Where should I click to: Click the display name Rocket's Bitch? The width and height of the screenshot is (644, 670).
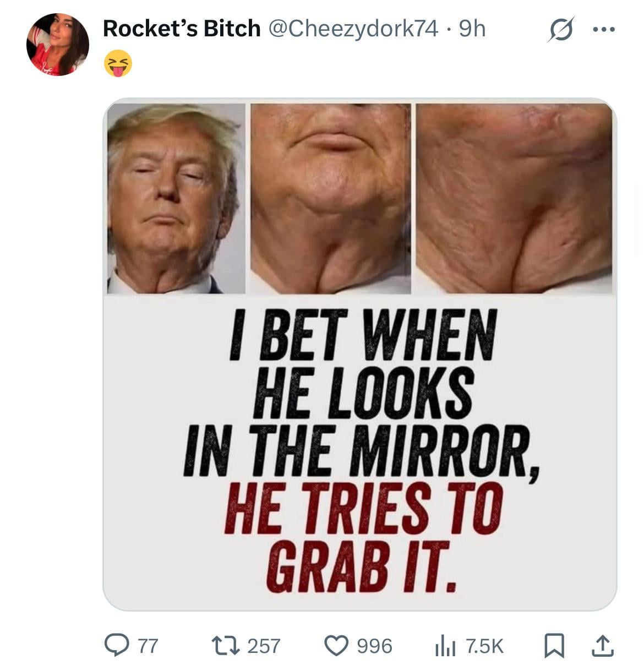(x=182, y=29)
